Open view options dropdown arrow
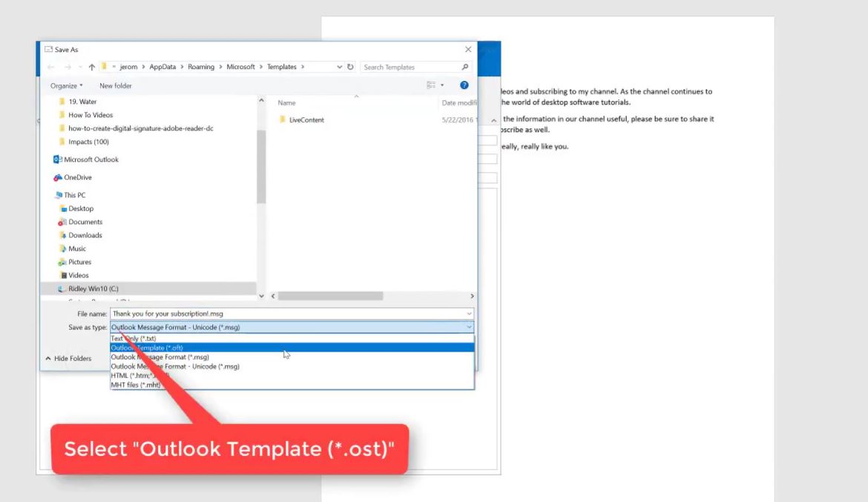This screenshot has height=502, width=868. point(442,85)
